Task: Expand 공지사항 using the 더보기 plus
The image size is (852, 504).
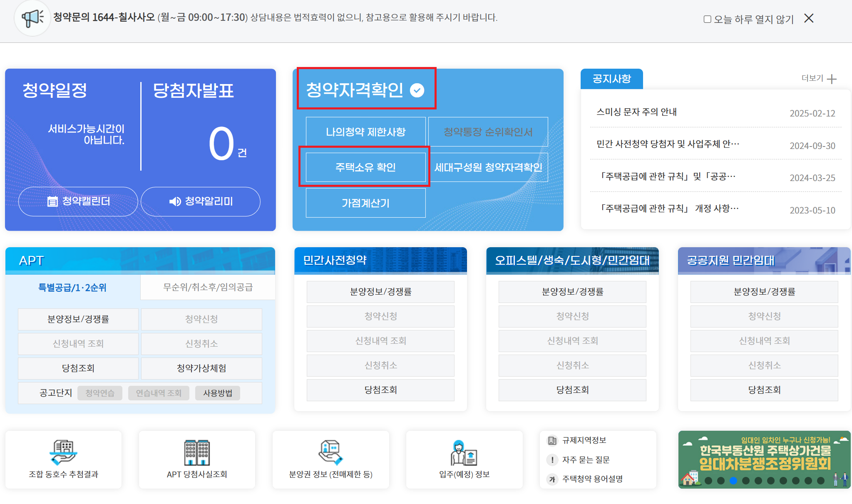Action: click(831, 79)
